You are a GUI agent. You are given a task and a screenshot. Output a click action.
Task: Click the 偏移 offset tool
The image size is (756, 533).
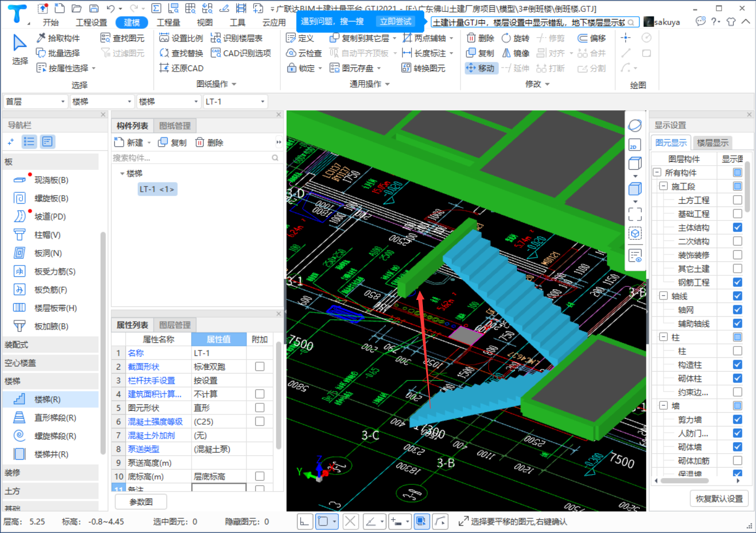coord(592,38)
